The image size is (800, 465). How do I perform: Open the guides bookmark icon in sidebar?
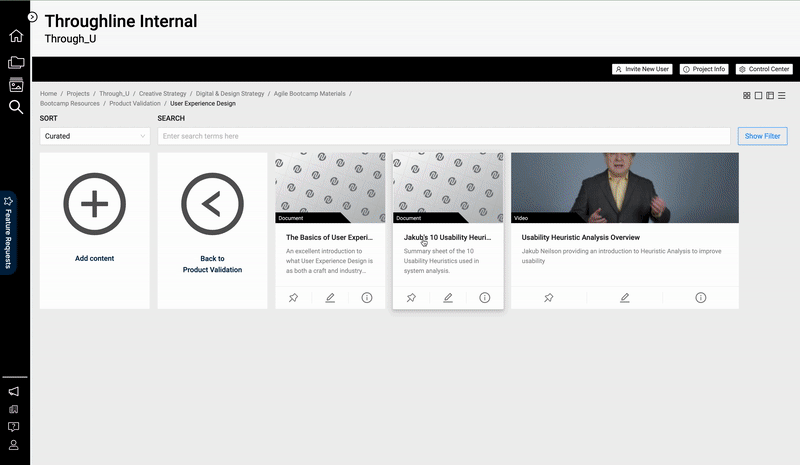click(14, 409)
